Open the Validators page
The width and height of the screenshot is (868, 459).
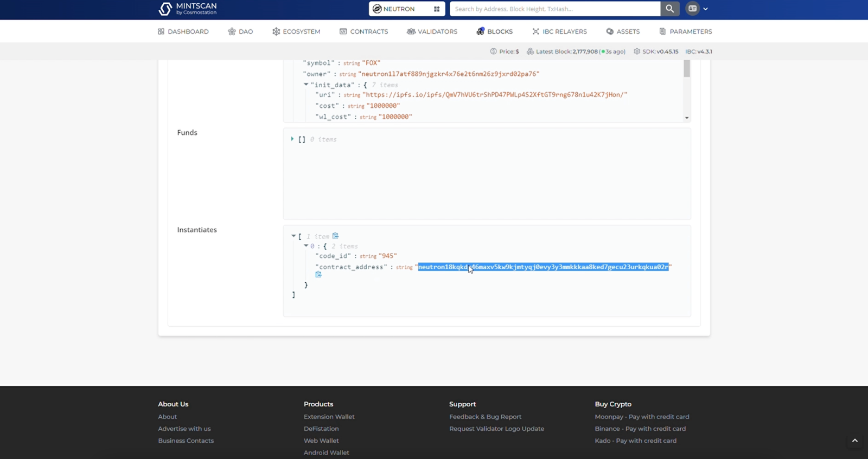432,31
